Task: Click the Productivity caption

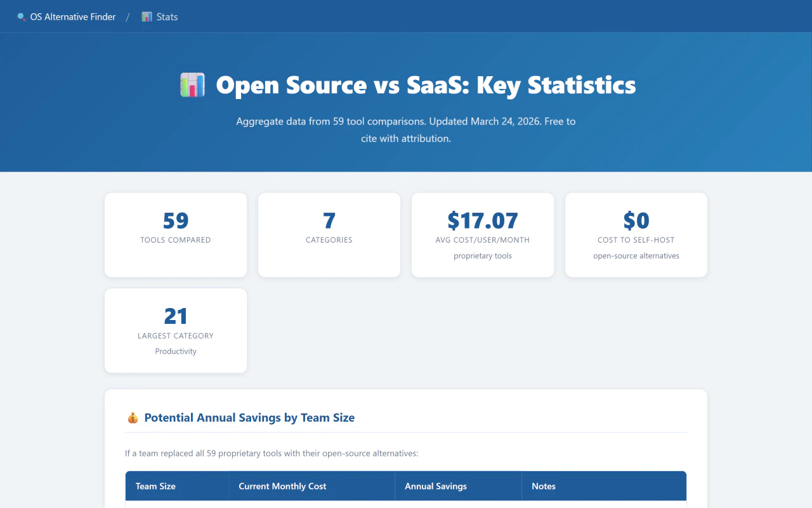Action: 176,351
